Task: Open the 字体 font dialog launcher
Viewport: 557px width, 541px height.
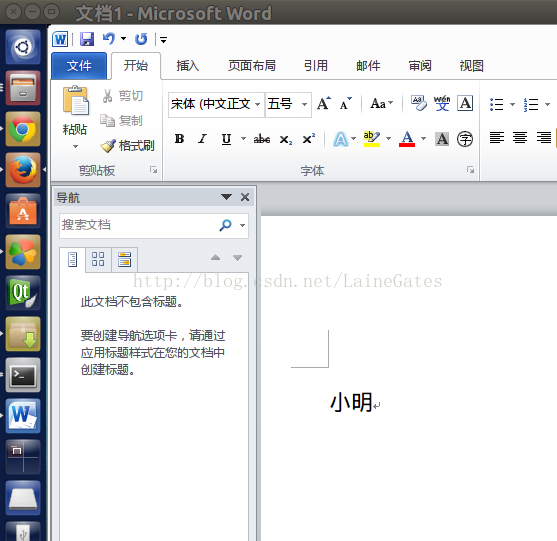Action: pyautogui.click(x=470, y=170)
